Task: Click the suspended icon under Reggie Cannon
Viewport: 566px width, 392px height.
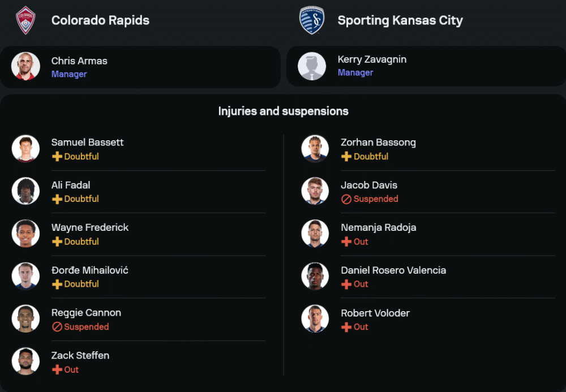Action: click(57, 327)
